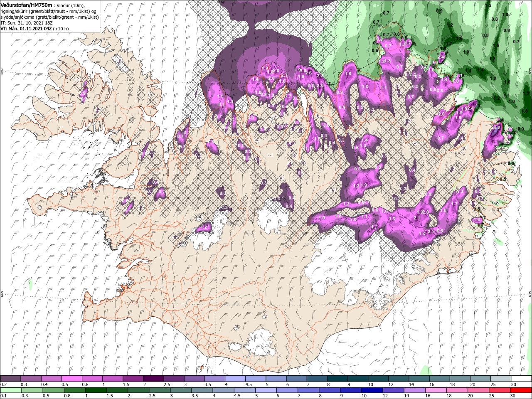This screenshot has height=399, width=532.
Task: Pick the snow legend swatch between 1 and 1.5
Action: coord(113,379)
